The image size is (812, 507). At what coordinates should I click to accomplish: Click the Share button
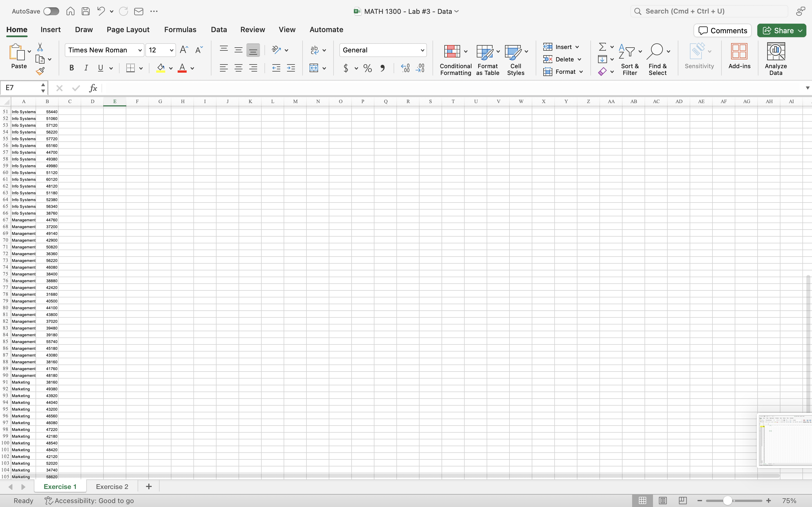(781, 30)
